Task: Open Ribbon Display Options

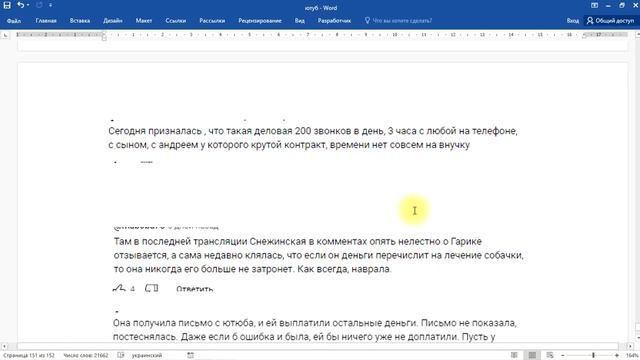Action: click(594, 5)
